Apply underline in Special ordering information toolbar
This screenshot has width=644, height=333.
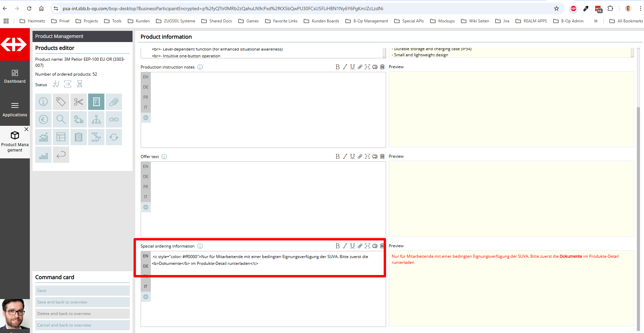pos(353,246)
